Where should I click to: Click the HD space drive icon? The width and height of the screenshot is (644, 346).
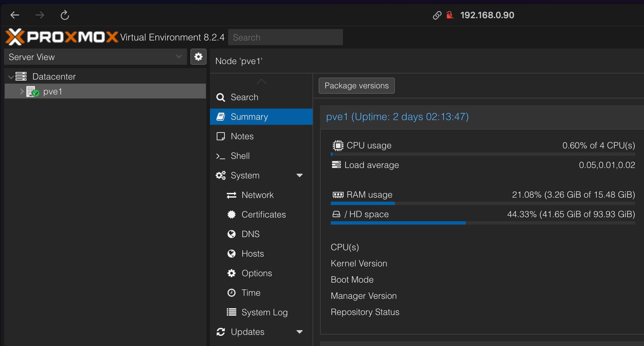point(337,214)
